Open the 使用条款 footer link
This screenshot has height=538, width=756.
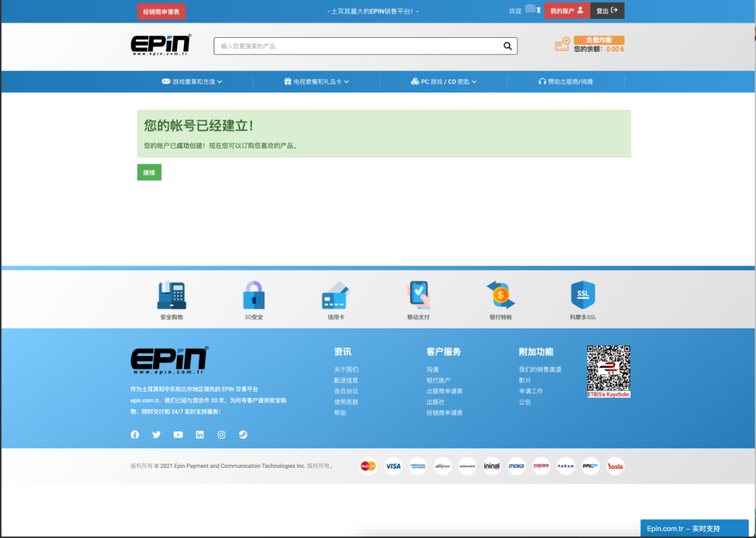click(346, 402)
